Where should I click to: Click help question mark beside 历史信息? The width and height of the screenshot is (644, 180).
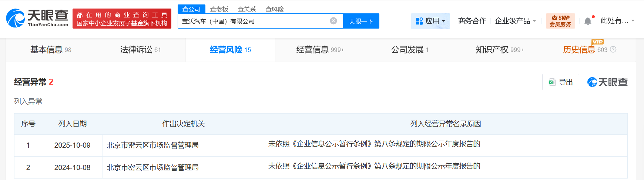pyautogui.click(x=613, y=50)
